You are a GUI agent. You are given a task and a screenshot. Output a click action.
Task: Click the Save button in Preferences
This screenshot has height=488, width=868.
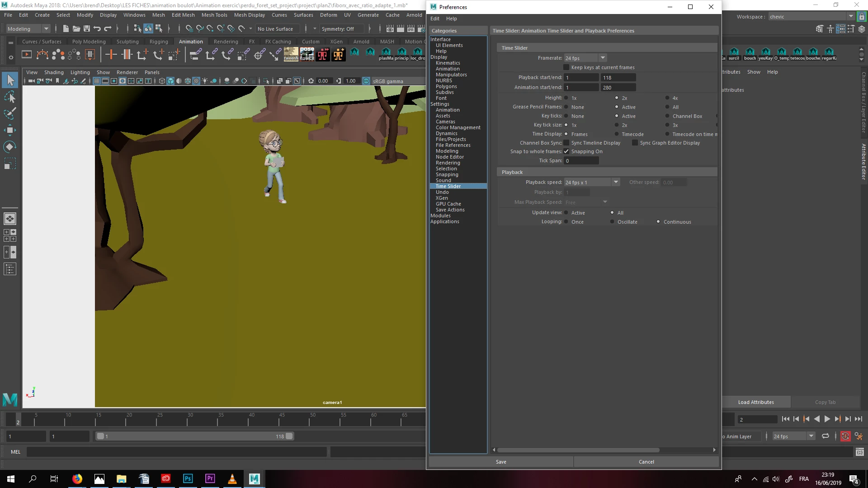(x=501, y=462)
